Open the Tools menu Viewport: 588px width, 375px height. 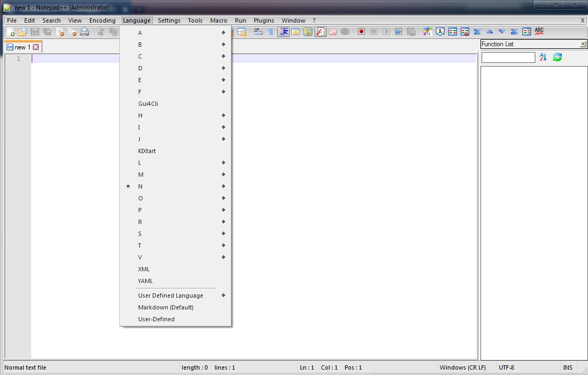pos(195,20)
